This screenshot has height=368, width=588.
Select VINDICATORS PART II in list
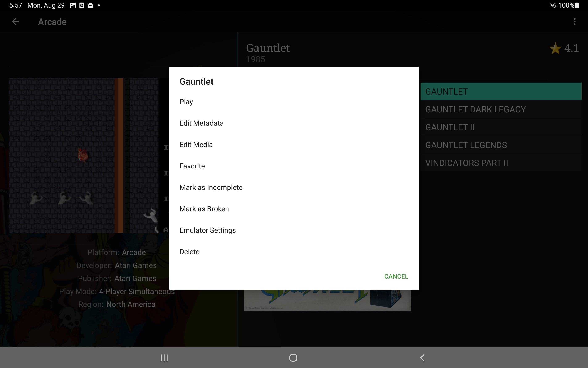(501, 163)
